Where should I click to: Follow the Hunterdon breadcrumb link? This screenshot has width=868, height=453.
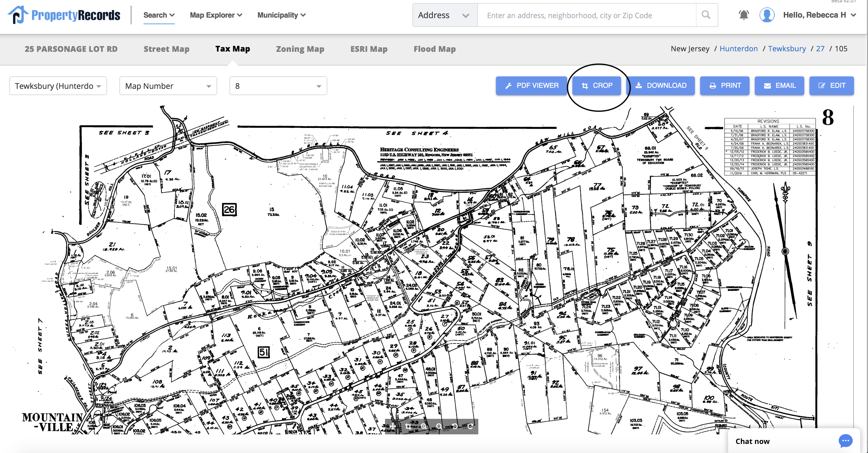739,48
